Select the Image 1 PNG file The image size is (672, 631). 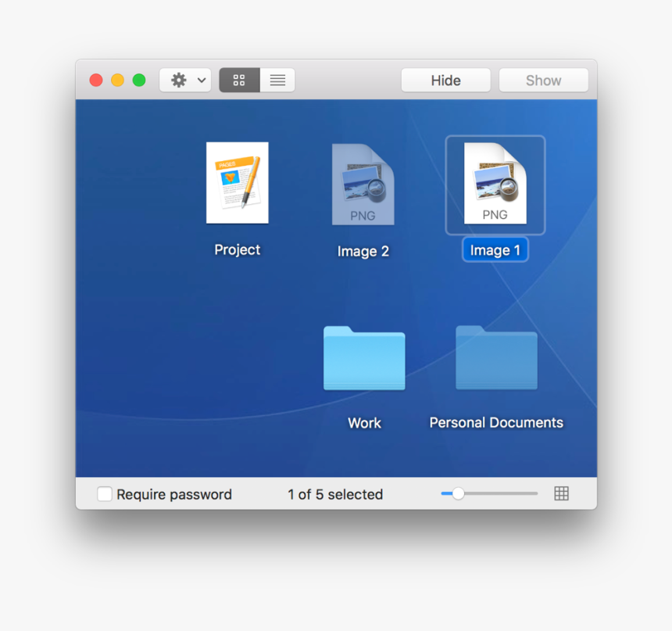click(x=495, y=183)
